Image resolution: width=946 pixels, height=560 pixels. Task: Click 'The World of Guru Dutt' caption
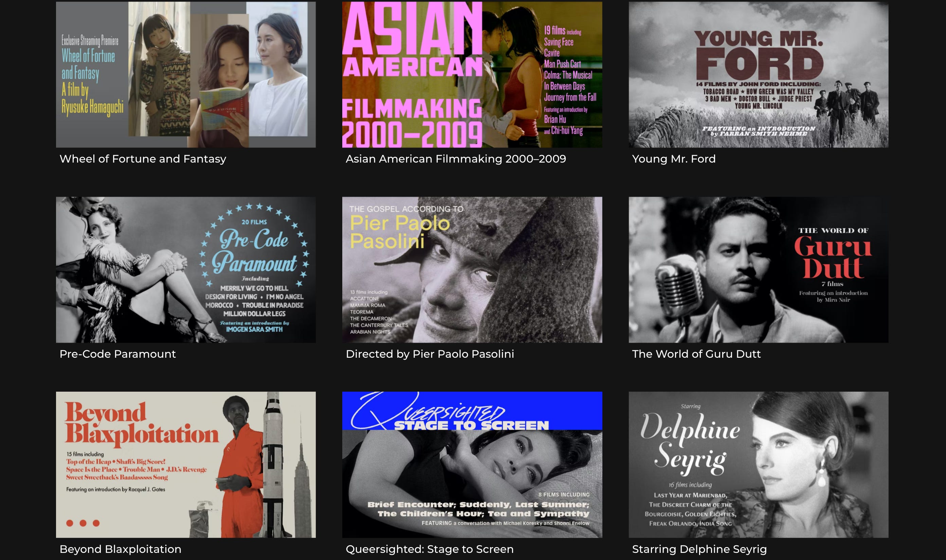coord(696,354)
